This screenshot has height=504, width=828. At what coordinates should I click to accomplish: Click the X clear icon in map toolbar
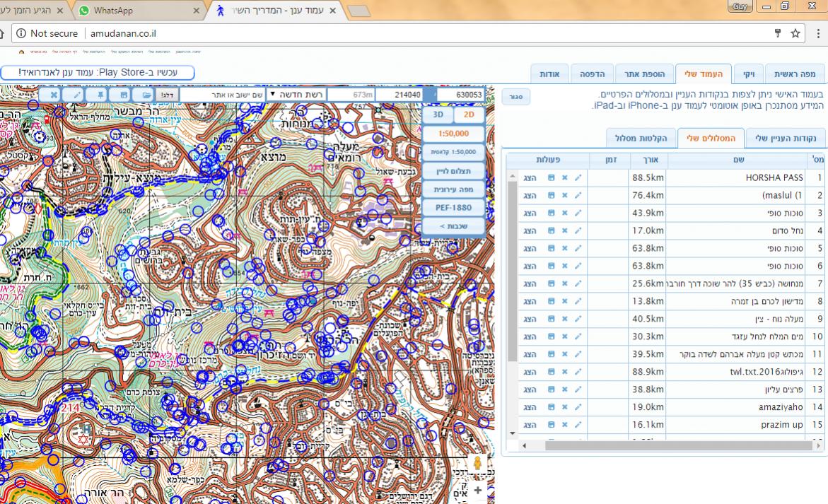pos(54,95)
